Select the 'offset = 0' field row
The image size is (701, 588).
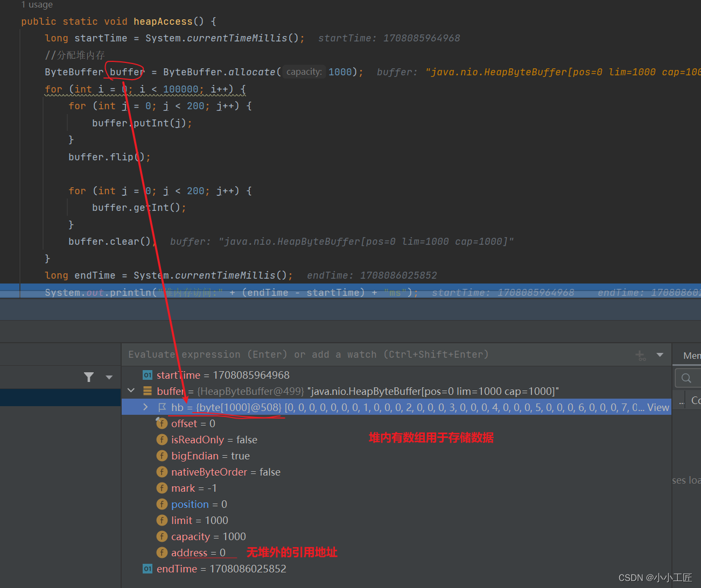396,423
